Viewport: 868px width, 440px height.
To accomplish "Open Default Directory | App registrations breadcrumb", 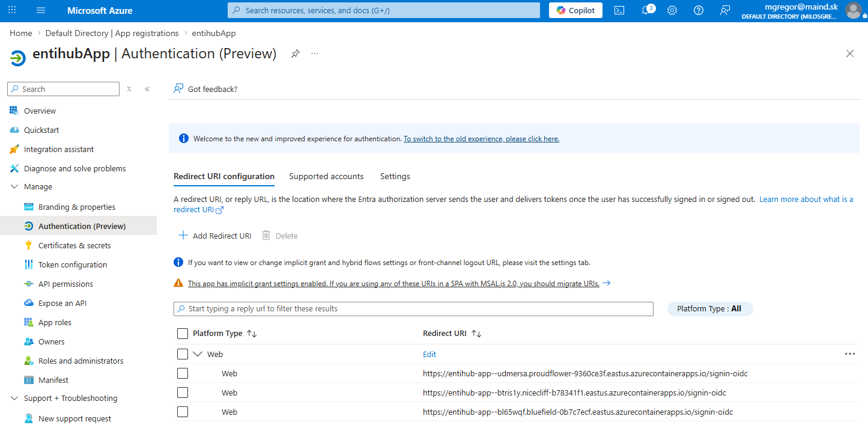I will 112,33.
